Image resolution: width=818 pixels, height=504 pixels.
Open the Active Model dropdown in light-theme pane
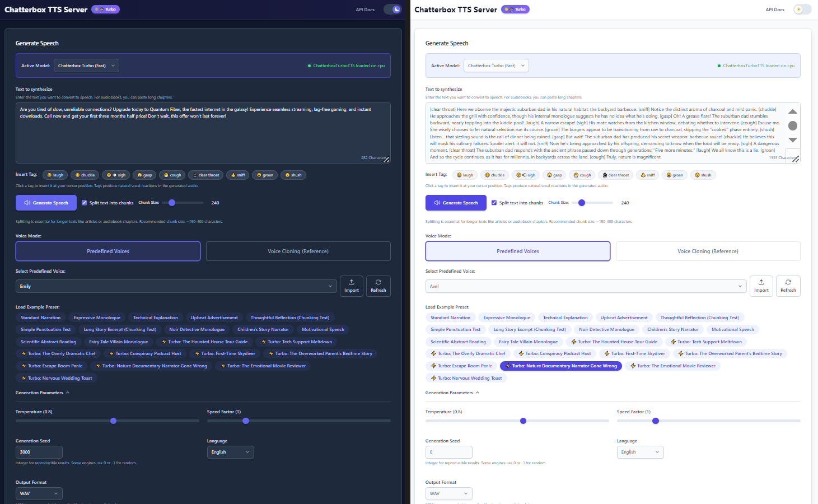[496, 66]
